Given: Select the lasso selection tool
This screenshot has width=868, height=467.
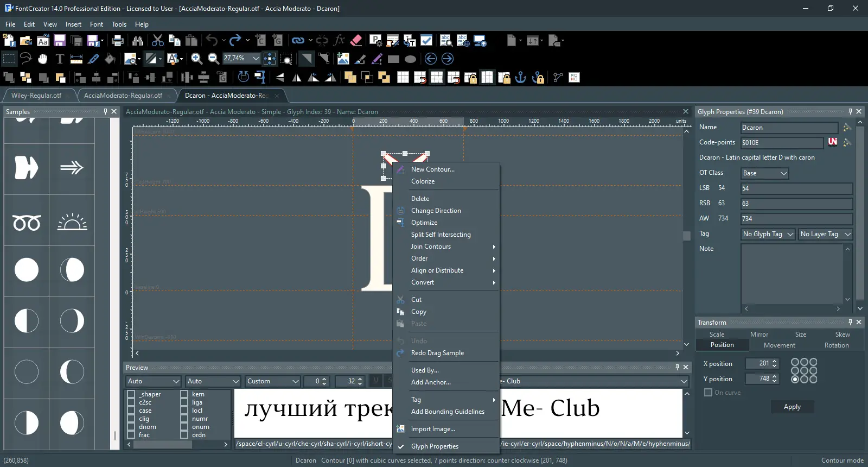Looking at the screenshot, I should [25, 59].
